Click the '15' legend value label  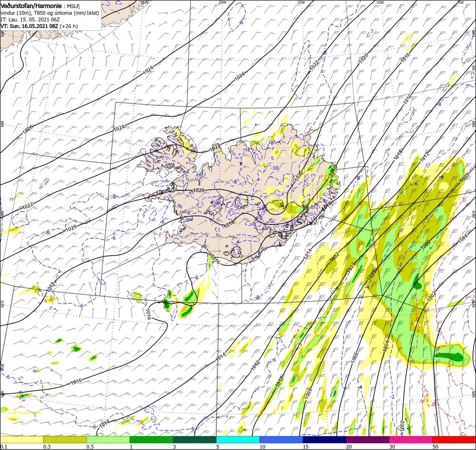[306, 447]
